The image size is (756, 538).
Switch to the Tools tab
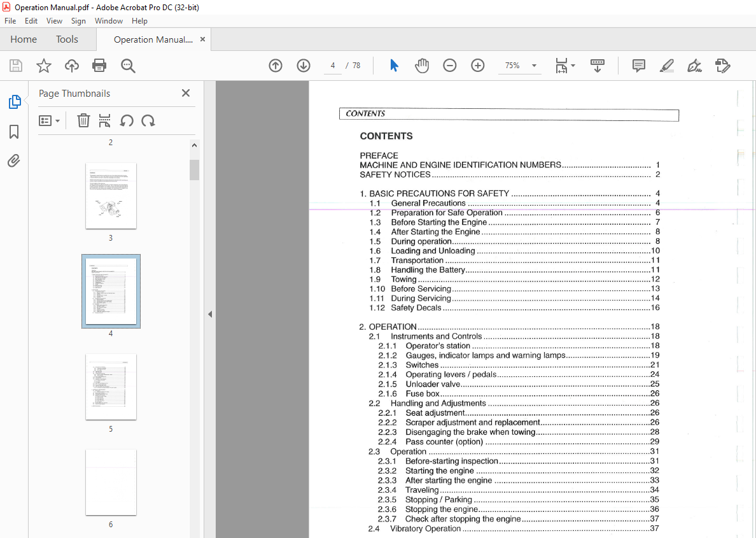click(x=67, y=39)
